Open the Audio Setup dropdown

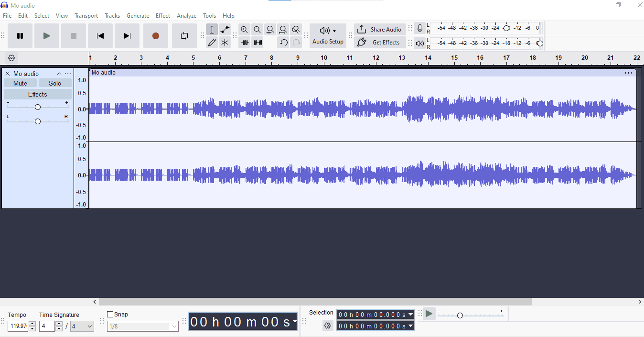coord(328,36)
